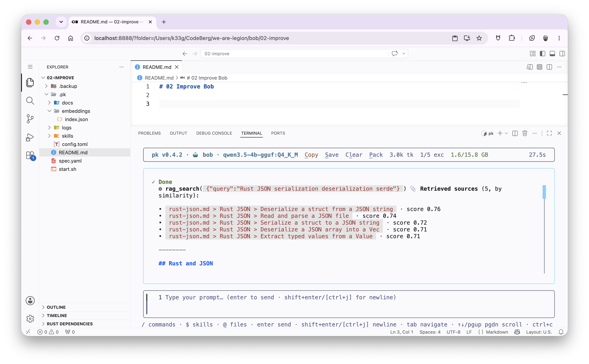The width and height of the screenshot is (589, 364).
Task: Click the Customize Layout icon
Action: coord(533,54)
